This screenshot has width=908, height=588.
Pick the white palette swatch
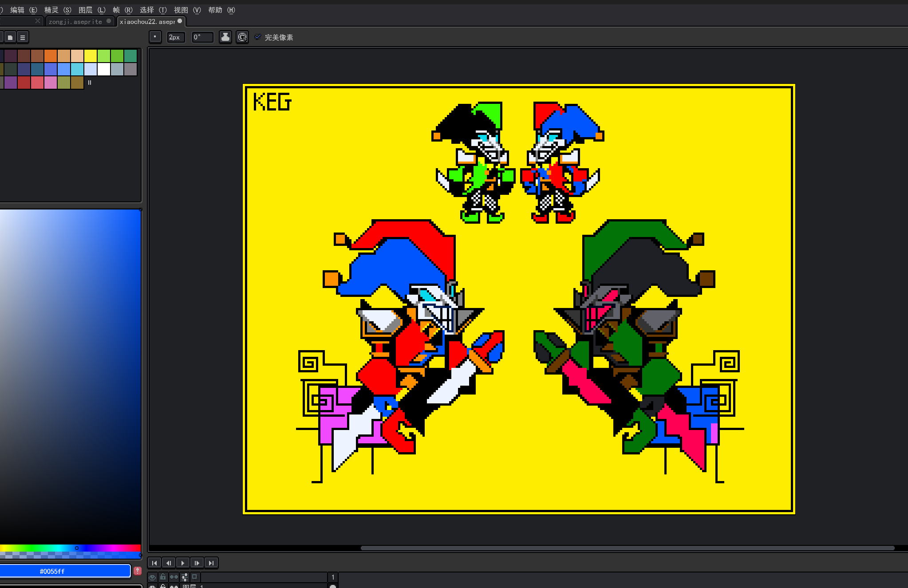(104, 69)
